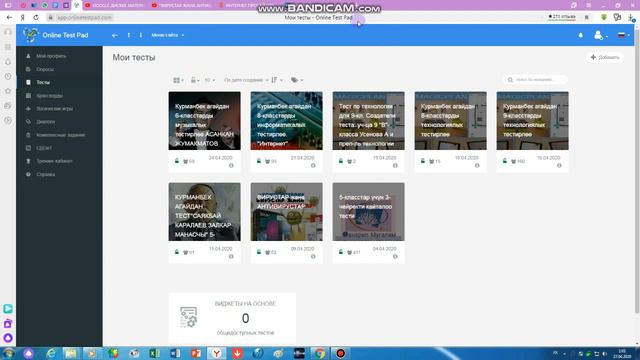
Task: Open the 'Тест по технологии для 9 кл' card
Action: coord(369,121)
